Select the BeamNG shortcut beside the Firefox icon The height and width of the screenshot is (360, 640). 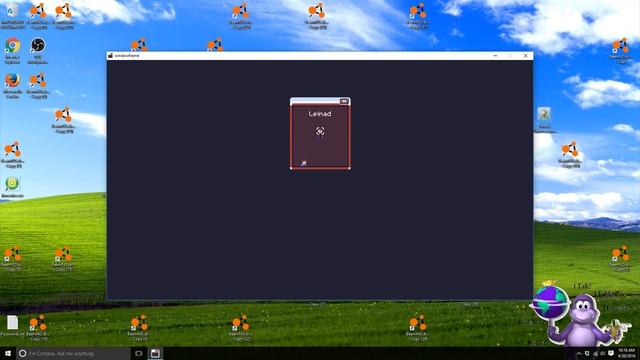[38, 84]
